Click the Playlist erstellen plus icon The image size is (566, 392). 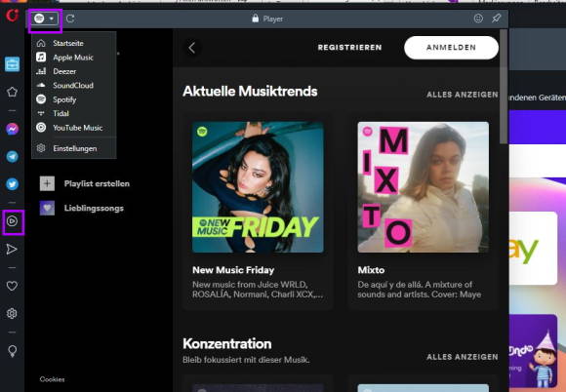(47, 183)
